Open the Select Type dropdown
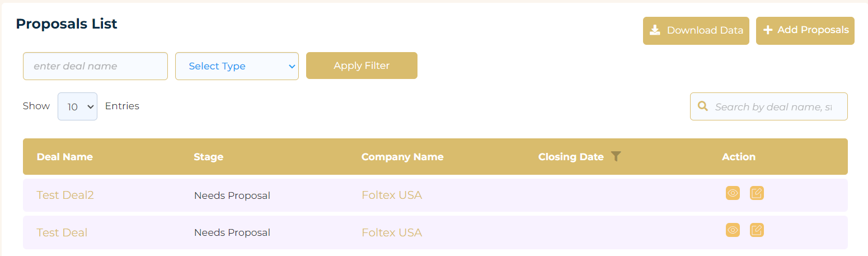 click(237, 66)
